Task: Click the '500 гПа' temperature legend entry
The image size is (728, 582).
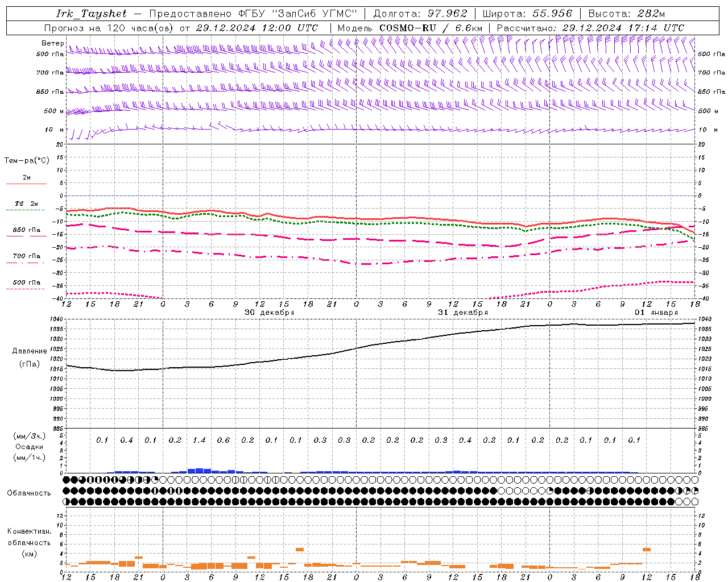Action: 27,282
